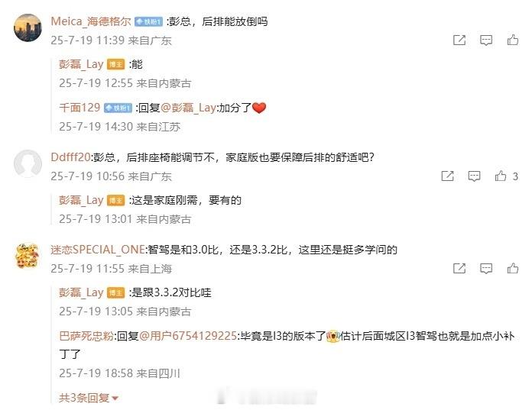Visit 巴萨死忠粉's profile
Screen dimensions: 532x410
[86, 336]
